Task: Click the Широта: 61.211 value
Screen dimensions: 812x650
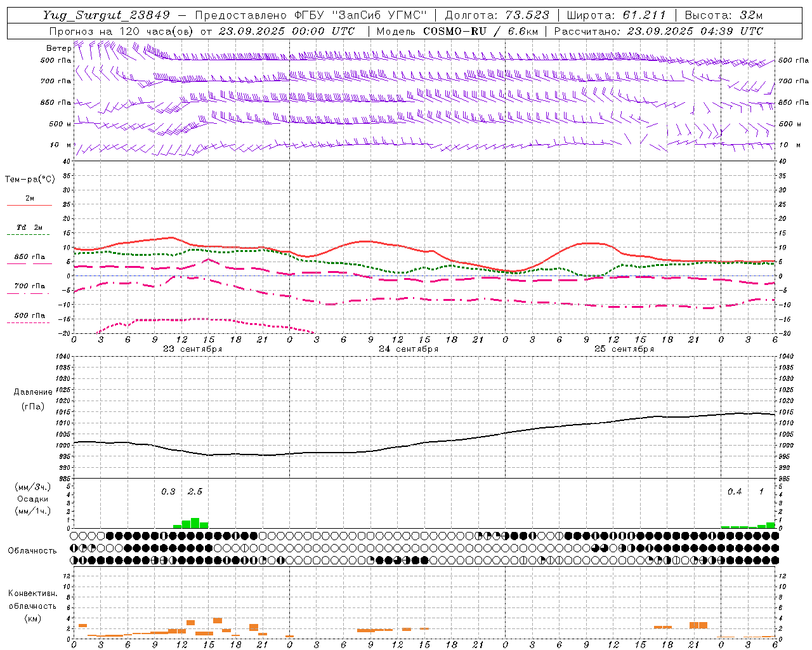Action: 616,15
